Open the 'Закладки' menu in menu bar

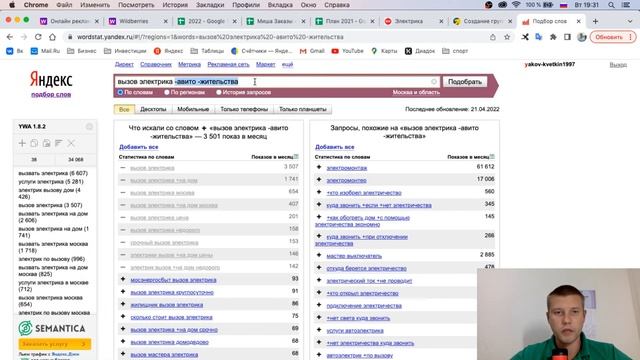(x=210, y=5)
